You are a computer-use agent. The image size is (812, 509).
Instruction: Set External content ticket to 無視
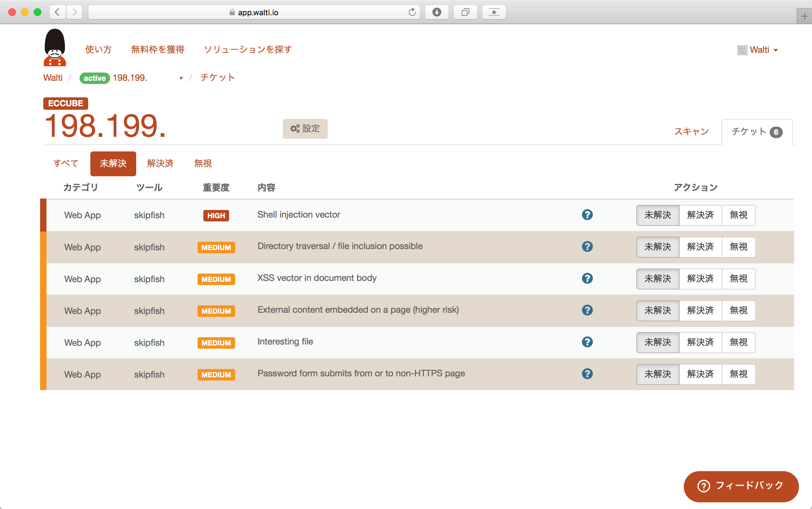click(x=738, y=311)
